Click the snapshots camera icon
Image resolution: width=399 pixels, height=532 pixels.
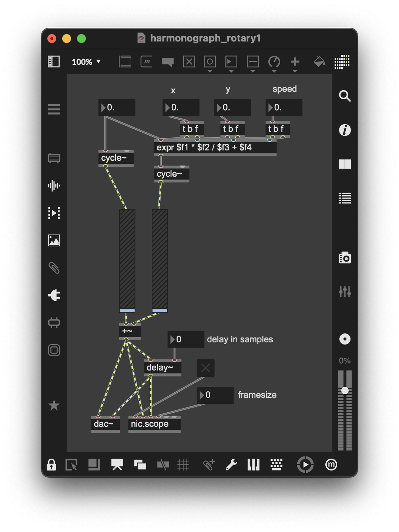tap(345, 257)
